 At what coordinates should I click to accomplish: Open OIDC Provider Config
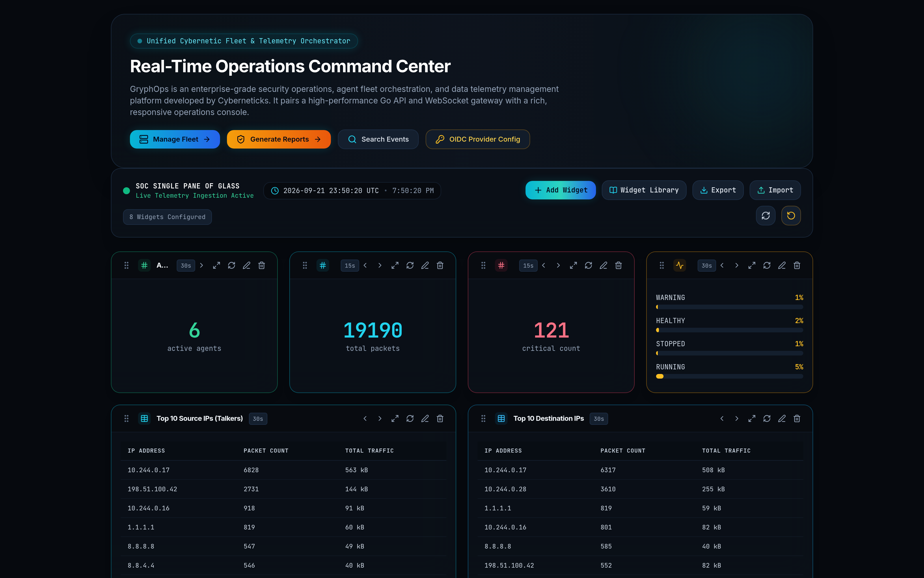(478, 139)
